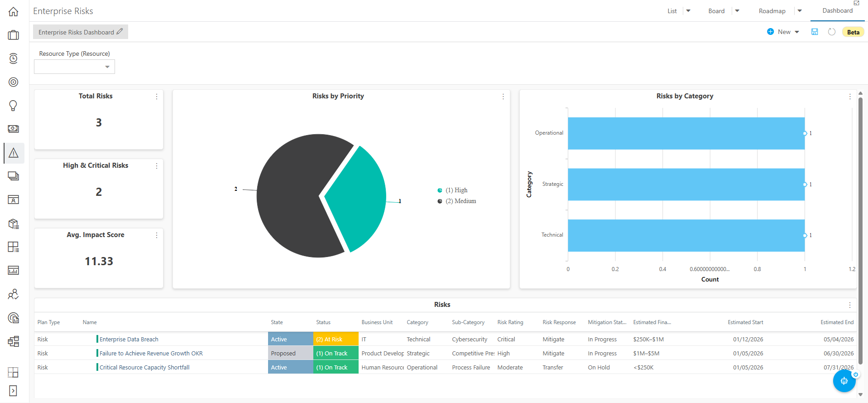Open the List view dropdown arrow
The width and height of the screenshot is (868, 403).
pyautogui.click(x=688, y=11)
